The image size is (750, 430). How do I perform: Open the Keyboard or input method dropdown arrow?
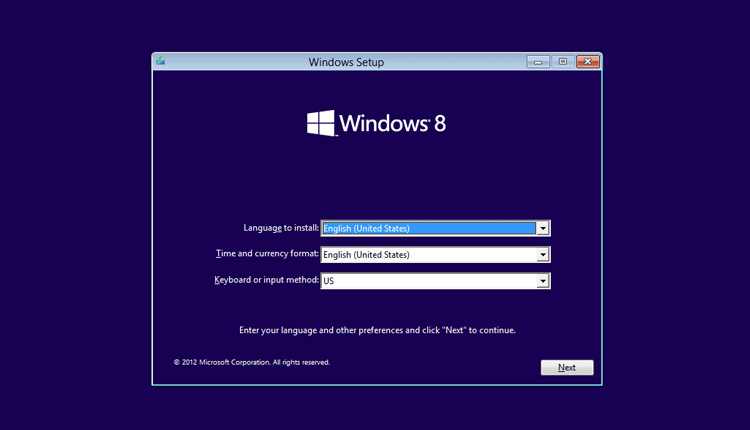coord(542,281)
